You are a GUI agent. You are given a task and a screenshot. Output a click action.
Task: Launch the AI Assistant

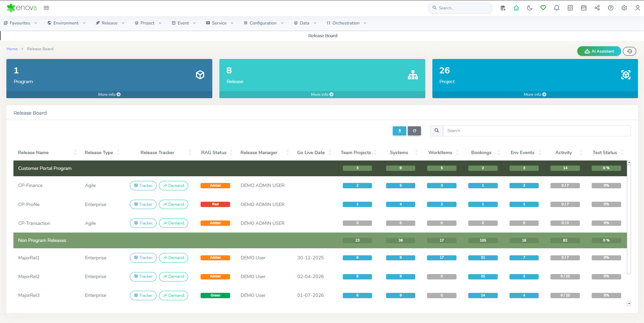click(x=599, y=51)
